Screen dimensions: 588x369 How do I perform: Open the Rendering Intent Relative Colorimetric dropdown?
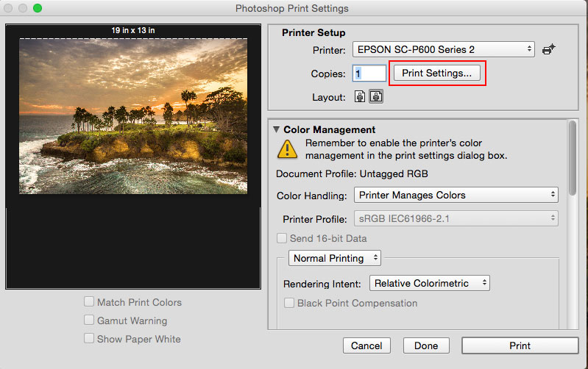tap(429, 283)
